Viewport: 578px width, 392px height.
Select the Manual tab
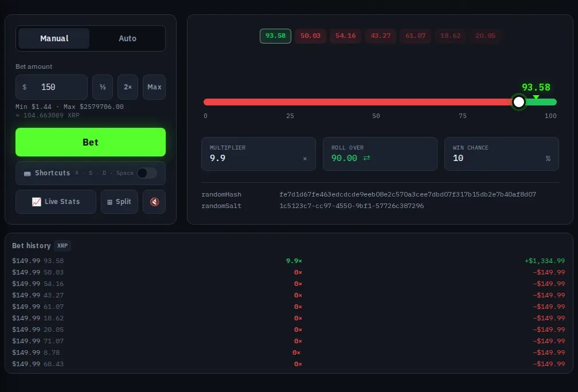(x=54, y=38)
